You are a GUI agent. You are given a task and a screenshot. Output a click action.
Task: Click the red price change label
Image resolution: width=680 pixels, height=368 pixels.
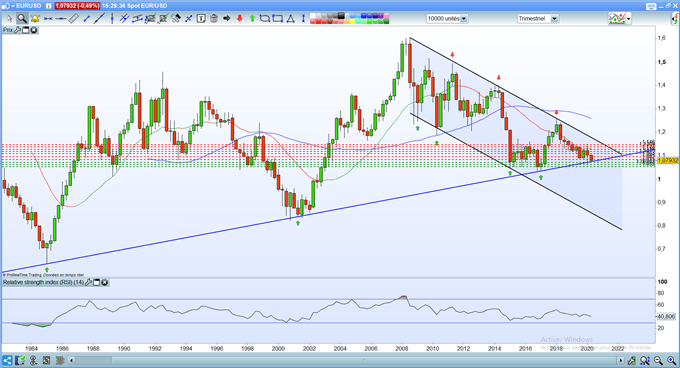77,6
